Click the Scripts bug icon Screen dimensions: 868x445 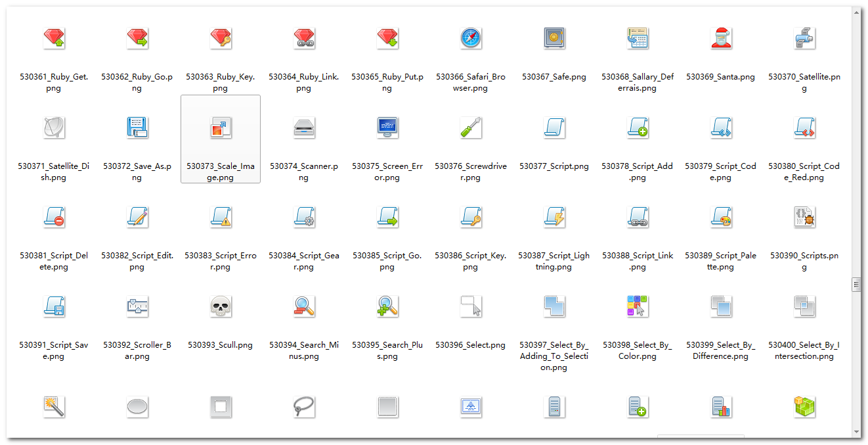point(804,217)
